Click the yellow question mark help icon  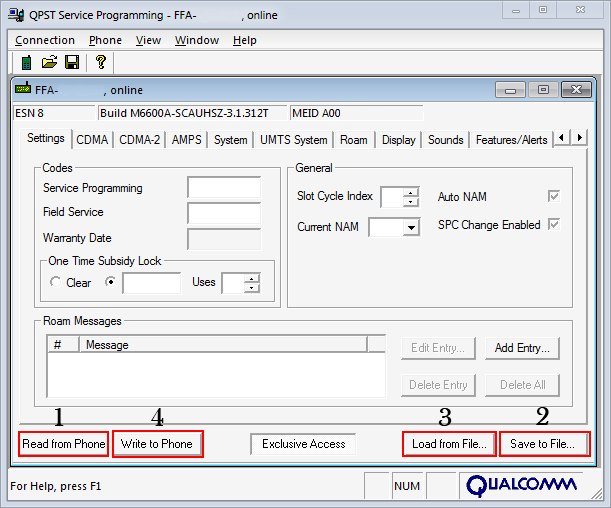[101, 62]
